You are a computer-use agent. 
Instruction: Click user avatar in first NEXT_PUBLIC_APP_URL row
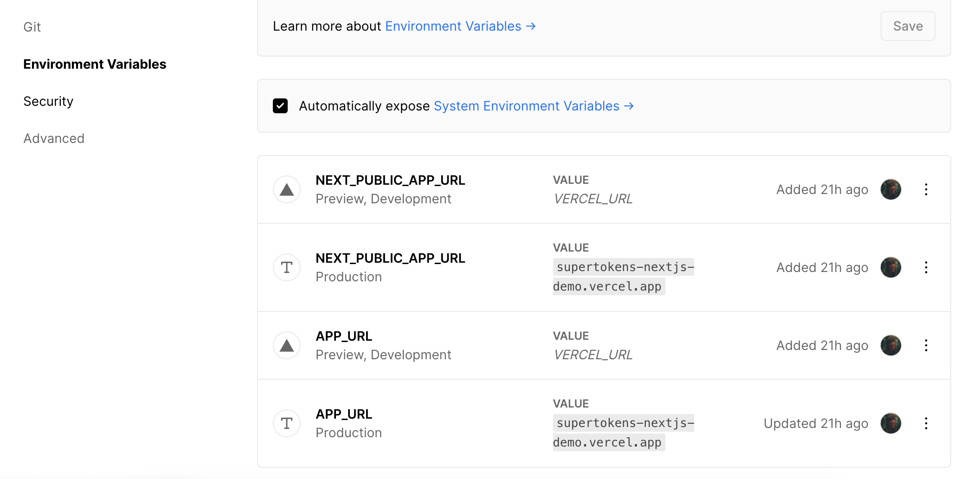coord(891,189)
